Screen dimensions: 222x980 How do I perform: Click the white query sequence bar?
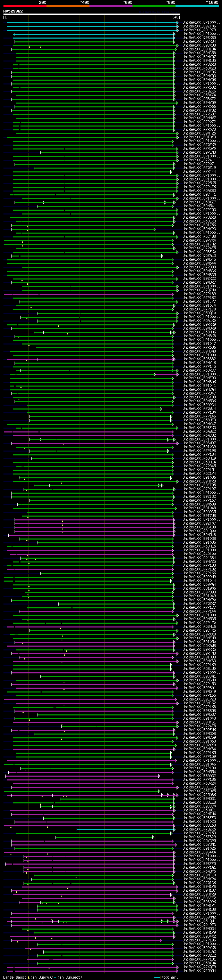pyautogui.click(x=92, y=15)
